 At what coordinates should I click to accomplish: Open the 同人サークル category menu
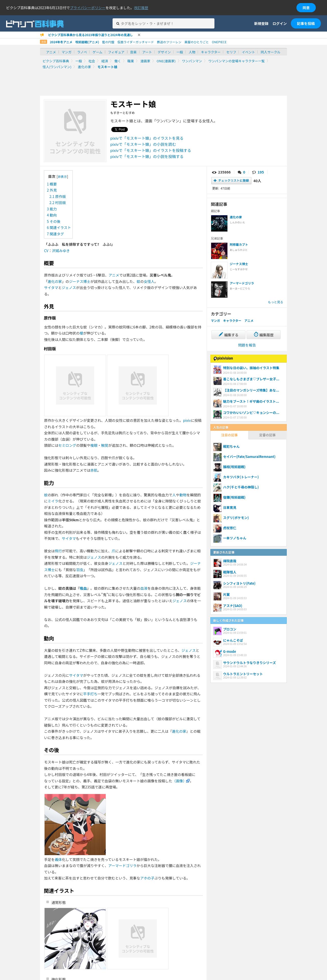point(270,52)
